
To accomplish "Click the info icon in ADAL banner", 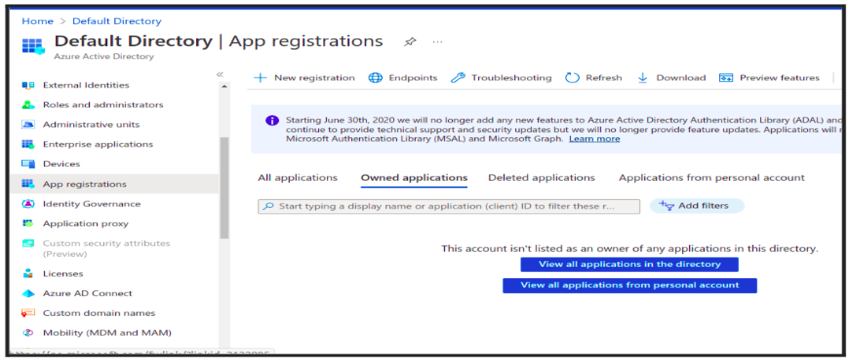I will point(272,120).
